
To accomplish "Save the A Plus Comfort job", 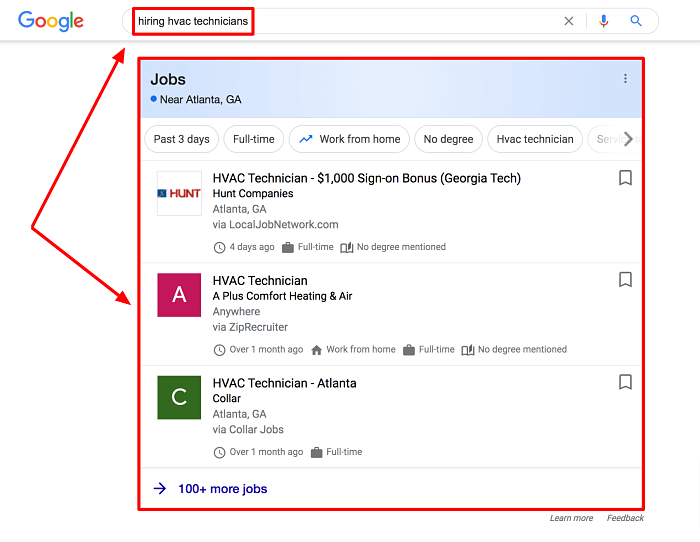I will coord(625,280).
